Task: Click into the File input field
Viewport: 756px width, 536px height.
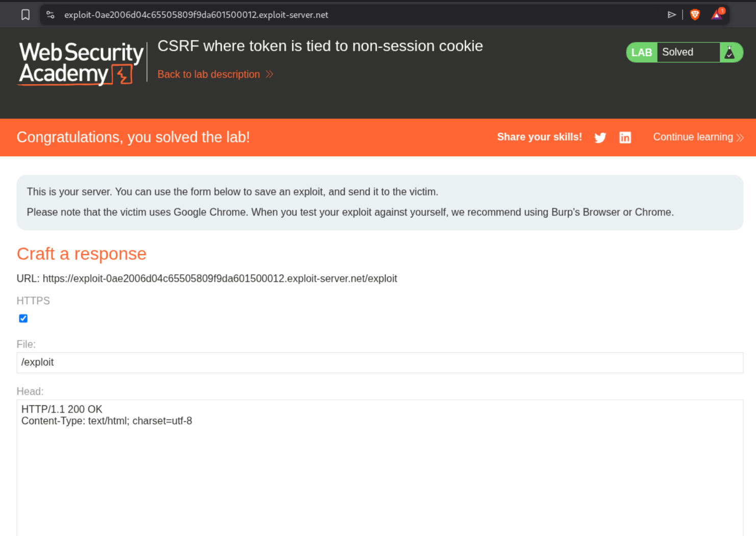Action: (x=380, y=362)
